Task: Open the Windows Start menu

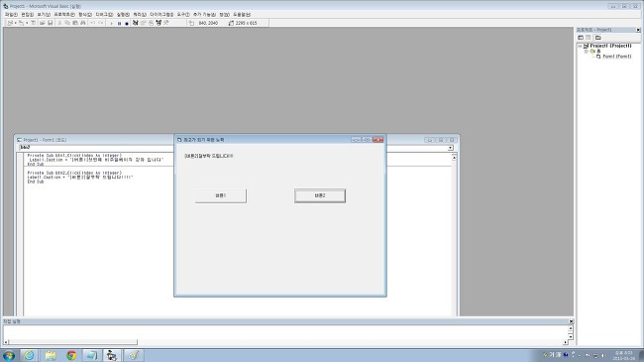Action: click(x=9, y=355)
